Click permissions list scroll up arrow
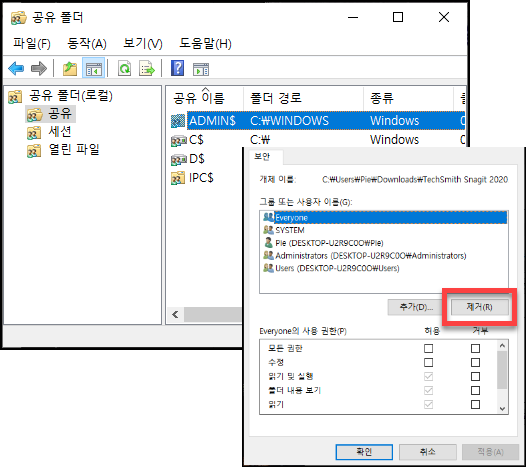Screen dimensions: 526x467 pos(502,346)
